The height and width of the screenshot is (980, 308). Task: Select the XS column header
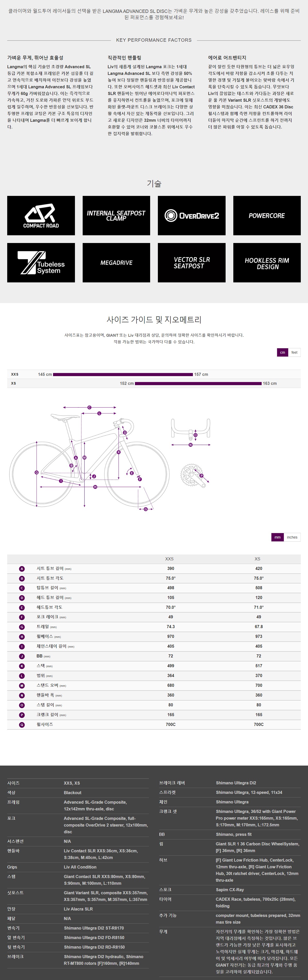coord(257,559)
